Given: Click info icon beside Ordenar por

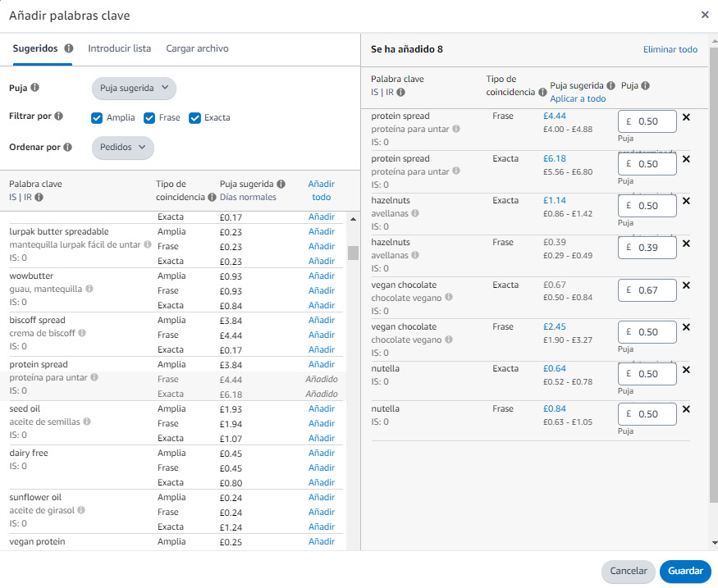Looking at the screenshot, I should [x=68, y=147].
